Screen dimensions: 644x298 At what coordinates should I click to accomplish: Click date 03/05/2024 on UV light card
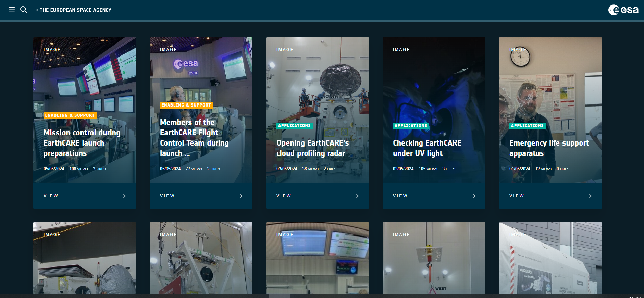(403, 169)
